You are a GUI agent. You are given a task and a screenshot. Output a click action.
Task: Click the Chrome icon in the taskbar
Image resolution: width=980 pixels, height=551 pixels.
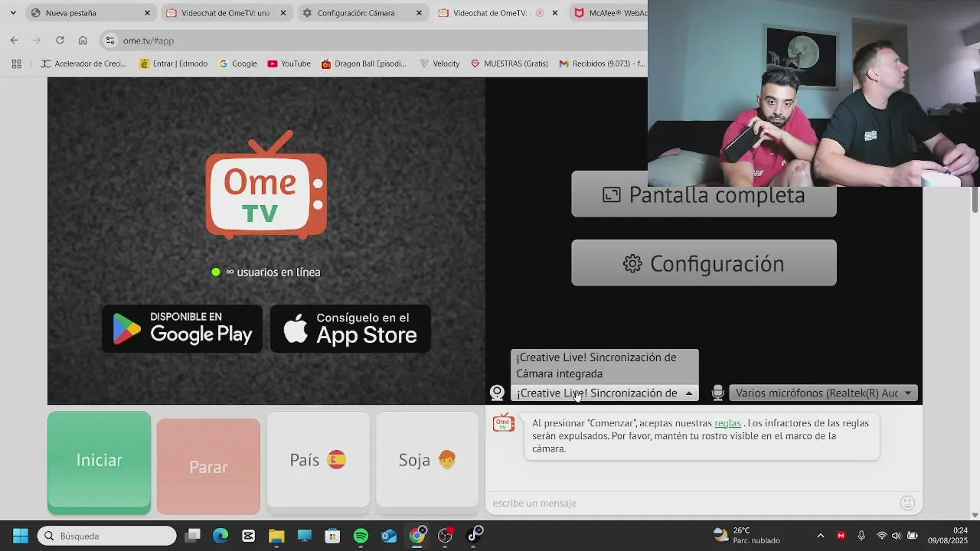[x=417, y=536]
